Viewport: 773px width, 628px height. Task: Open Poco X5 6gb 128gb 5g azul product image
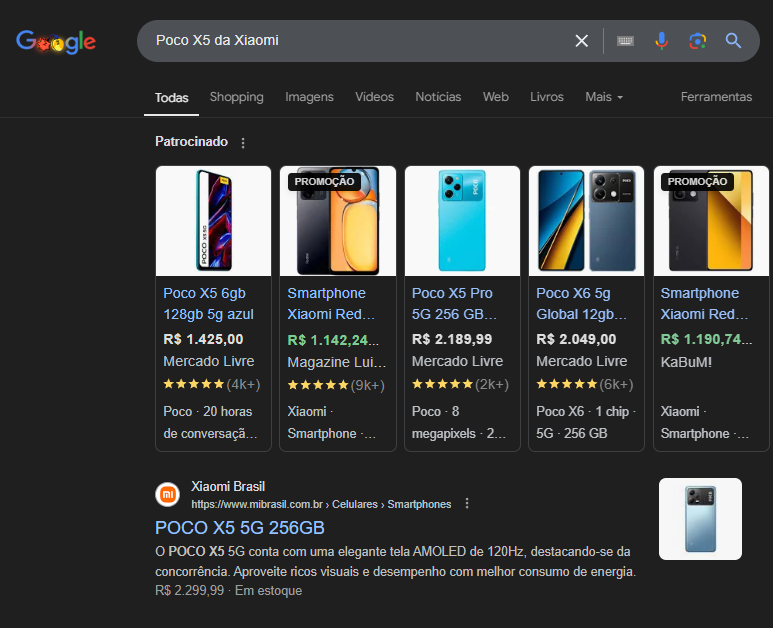click(x=213, y=221)
